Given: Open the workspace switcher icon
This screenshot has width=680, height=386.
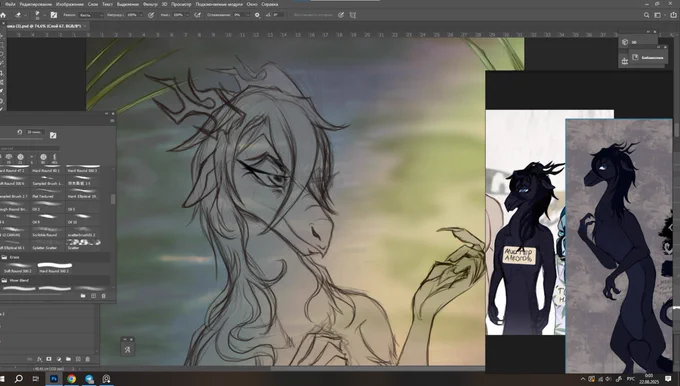Looking at the screenshot, I should click(658, 15).
